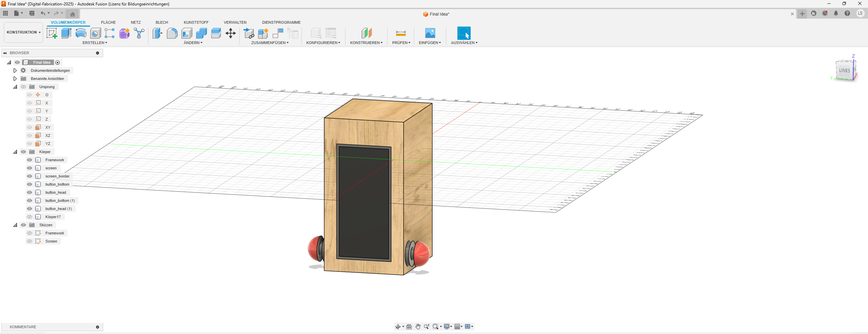The image size is (868, 334).
Task: Open the ERSTELLEN menu
Action: pos(95,43)
